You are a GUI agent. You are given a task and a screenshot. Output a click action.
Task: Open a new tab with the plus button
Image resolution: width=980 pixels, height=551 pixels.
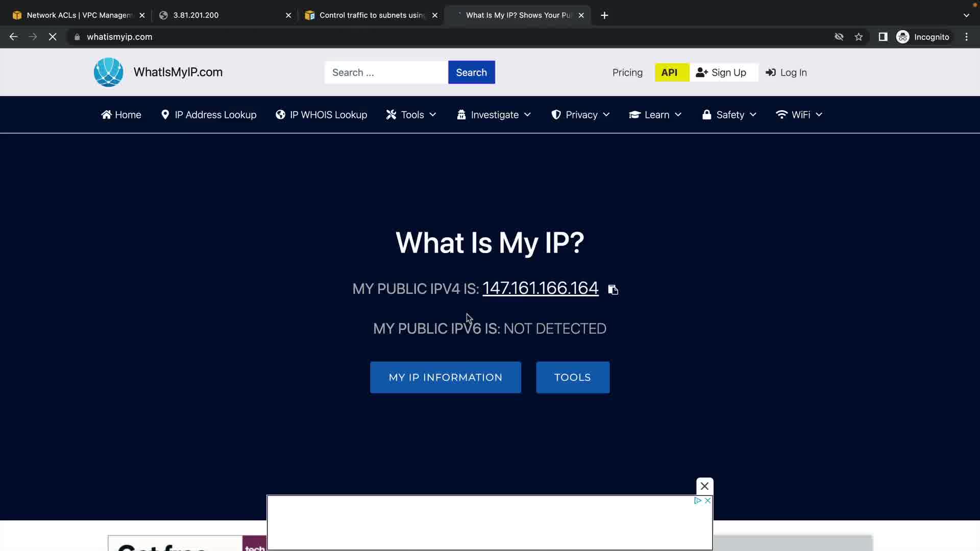(604, 15)
